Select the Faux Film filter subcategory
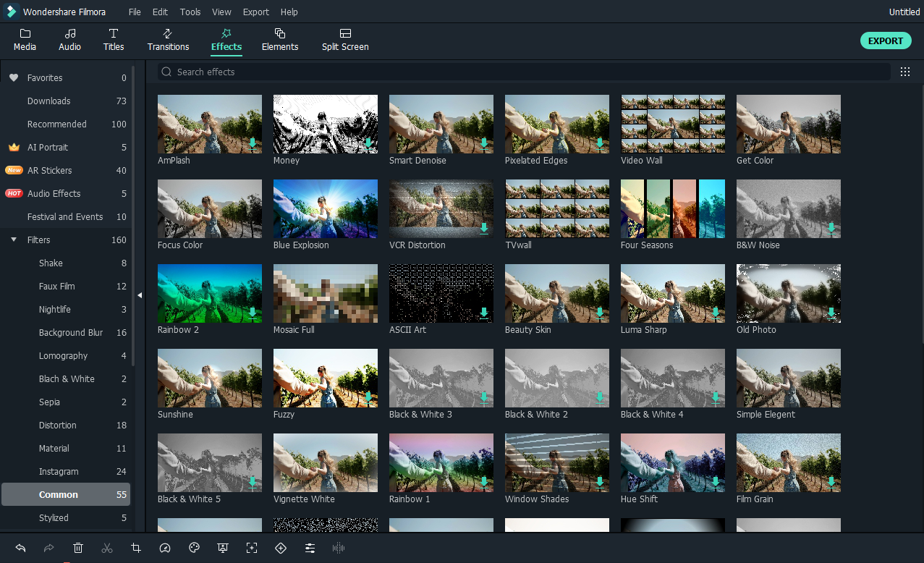This screenshot has height=563, width=924. point(67,286)
